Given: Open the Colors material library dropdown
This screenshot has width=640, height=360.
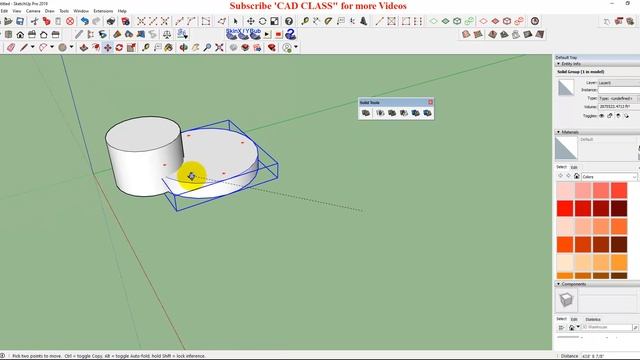Looking at the screenshot, I should [x=609, y=177].
